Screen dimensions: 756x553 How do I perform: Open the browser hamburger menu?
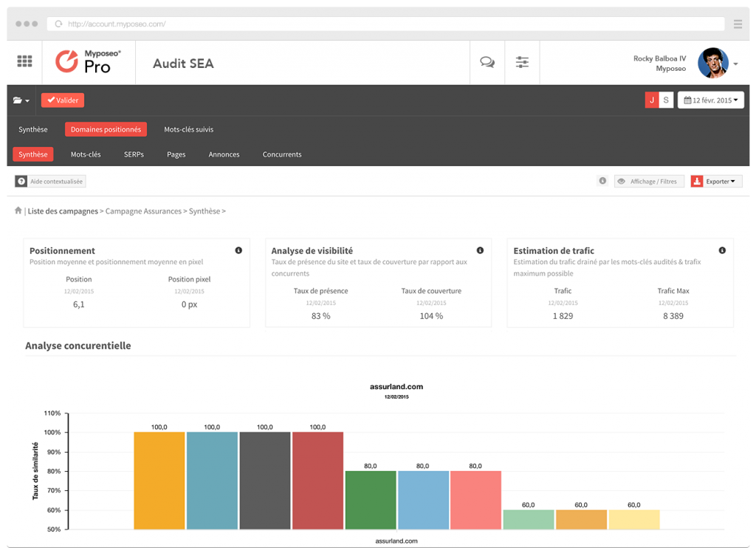pyautogui.click(x=738, y=24)
